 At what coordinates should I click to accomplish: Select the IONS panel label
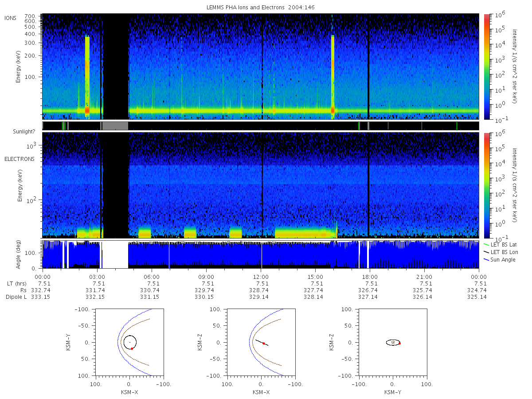11,18
